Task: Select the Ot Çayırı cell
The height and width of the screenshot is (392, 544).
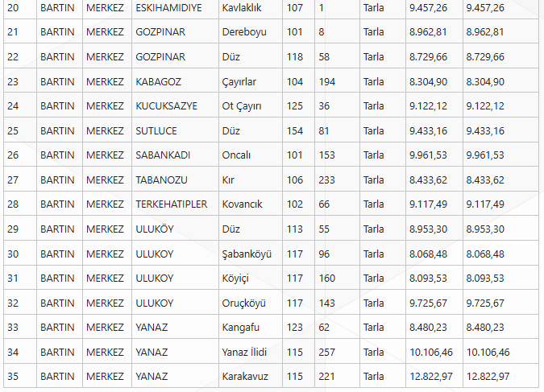Action: tap(251, 106)
